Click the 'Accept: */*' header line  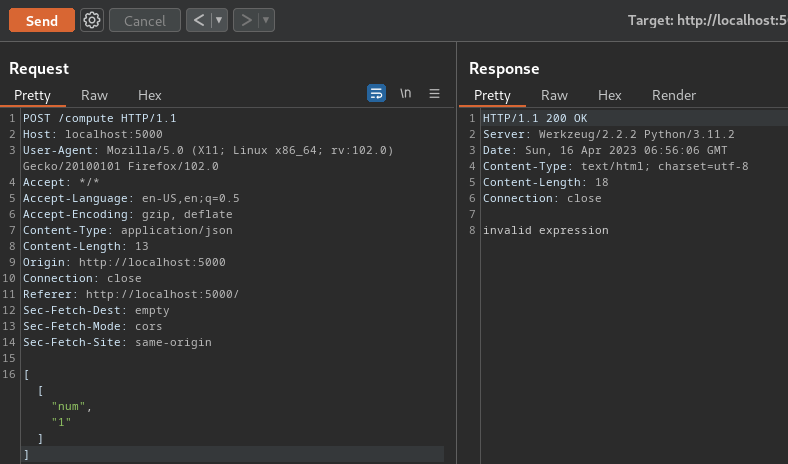coord(61,182)
